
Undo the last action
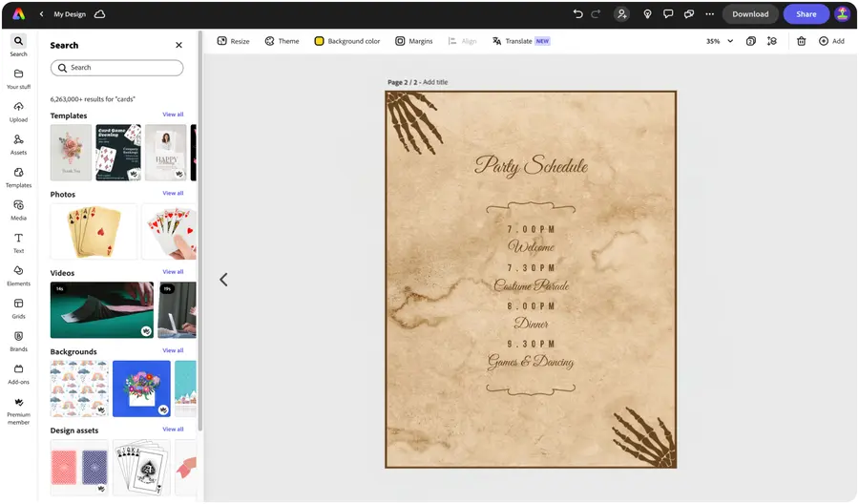pos(578,14)
